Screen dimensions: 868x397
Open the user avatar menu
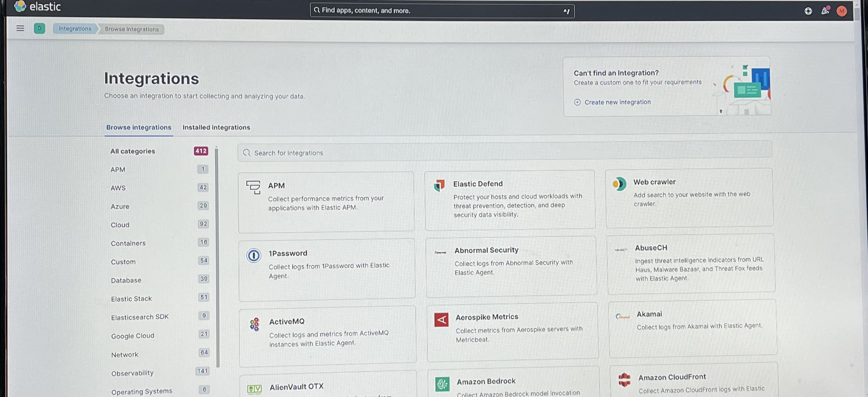point(841,11)
